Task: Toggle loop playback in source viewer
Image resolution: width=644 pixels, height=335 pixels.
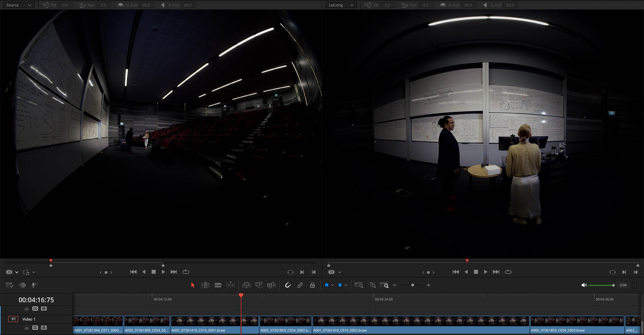Action: (186, 272)
